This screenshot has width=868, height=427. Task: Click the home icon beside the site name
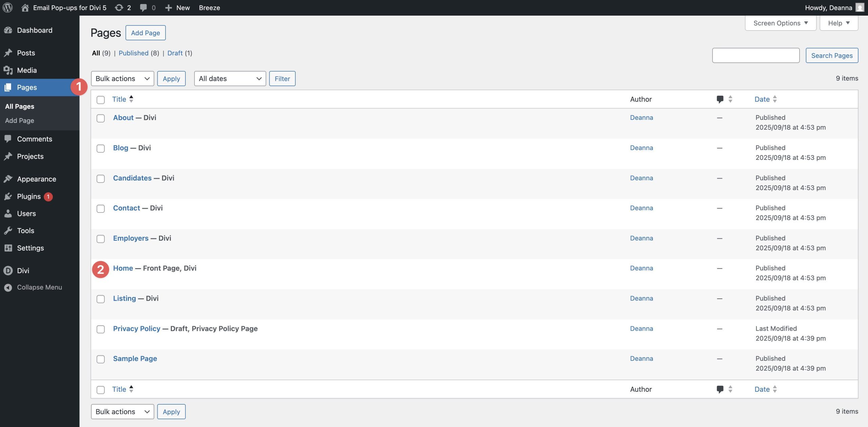point(25,7)
